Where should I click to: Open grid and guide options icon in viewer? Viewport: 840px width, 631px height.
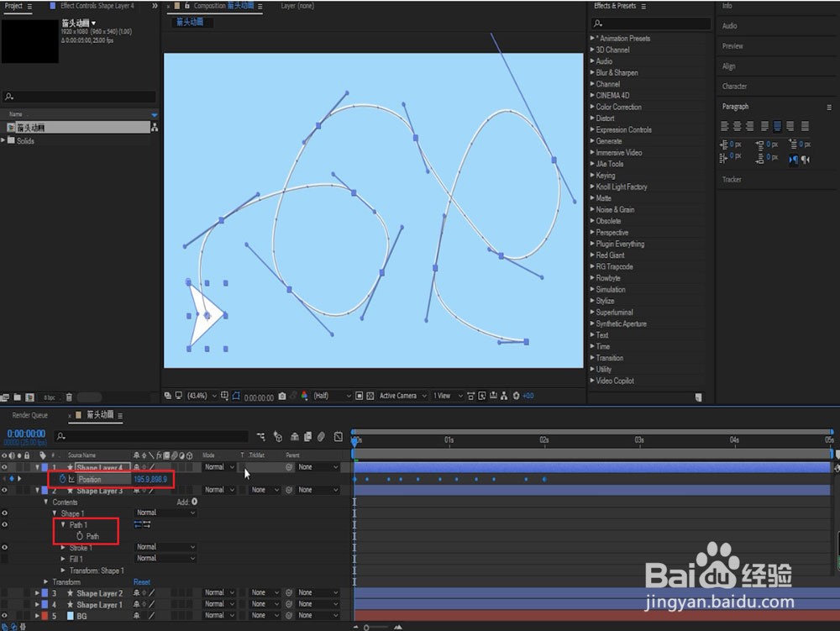(224, 396)
